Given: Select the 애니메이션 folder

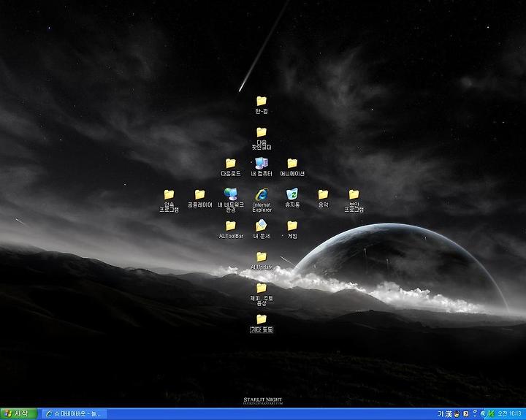Looking at the screenshot, I should click(x=292, y=167).
